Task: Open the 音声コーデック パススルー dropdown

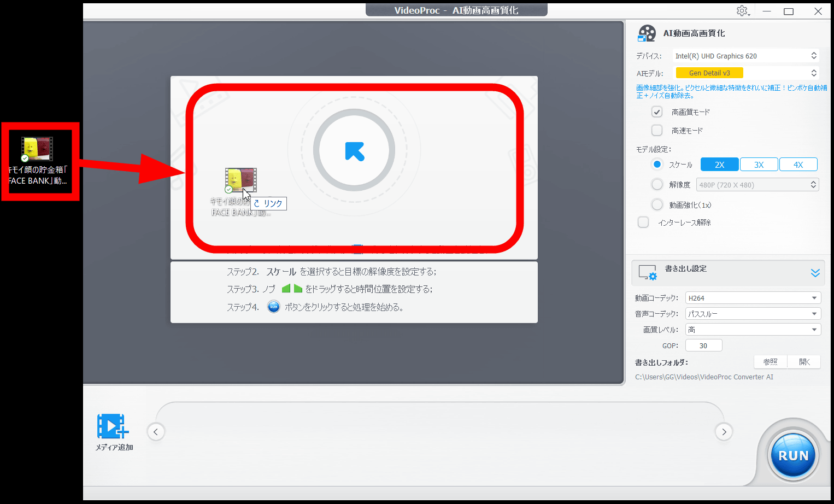Action: (753, 314)
